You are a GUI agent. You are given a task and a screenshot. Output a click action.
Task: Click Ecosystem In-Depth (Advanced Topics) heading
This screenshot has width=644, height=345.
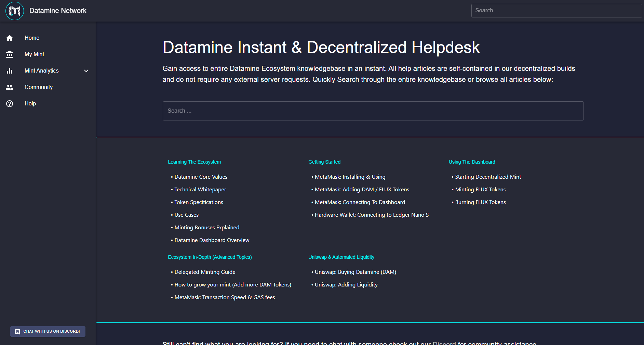click(x=210, y=257)
